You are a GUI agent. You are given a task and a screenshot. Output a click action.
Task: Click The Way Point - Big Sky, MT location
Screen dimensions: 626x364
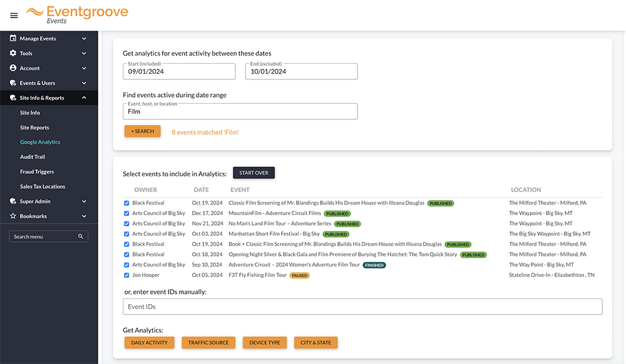pos(541,265)
